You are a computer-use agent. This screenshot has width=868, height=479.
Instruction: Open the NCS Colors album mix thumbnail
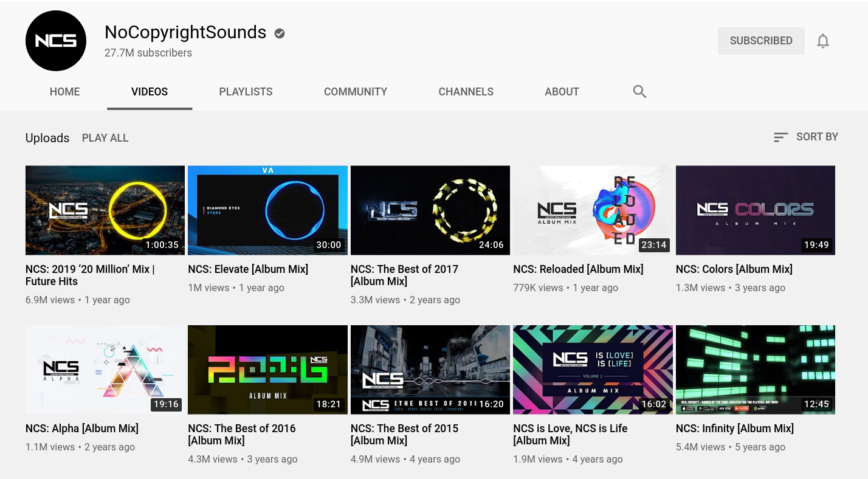(x=756, y=210)
